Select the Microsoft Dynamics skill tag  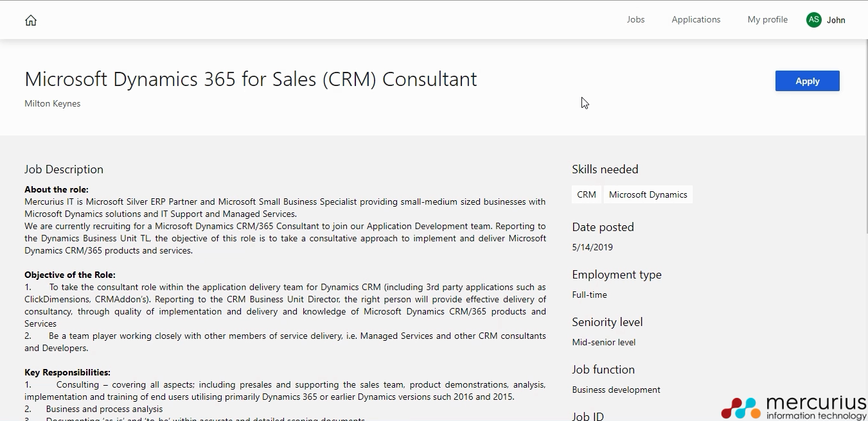click(648, 194)
